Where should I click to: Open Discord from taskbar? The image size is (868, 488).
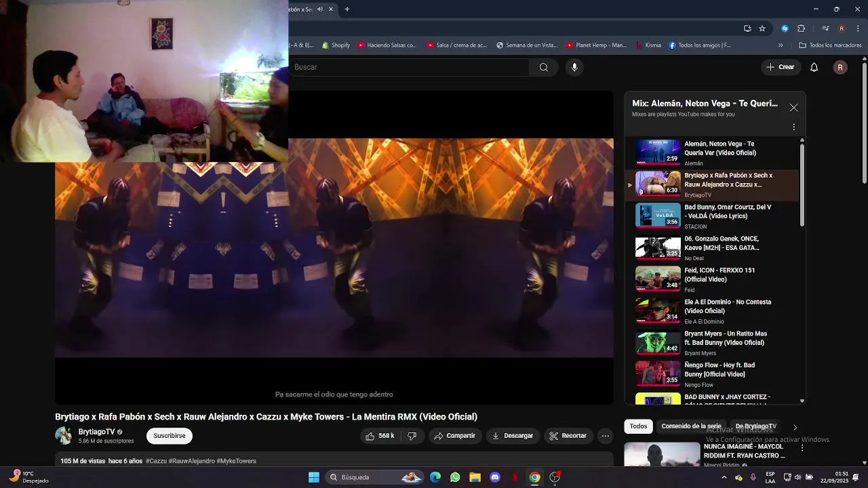tap(495, 477)
